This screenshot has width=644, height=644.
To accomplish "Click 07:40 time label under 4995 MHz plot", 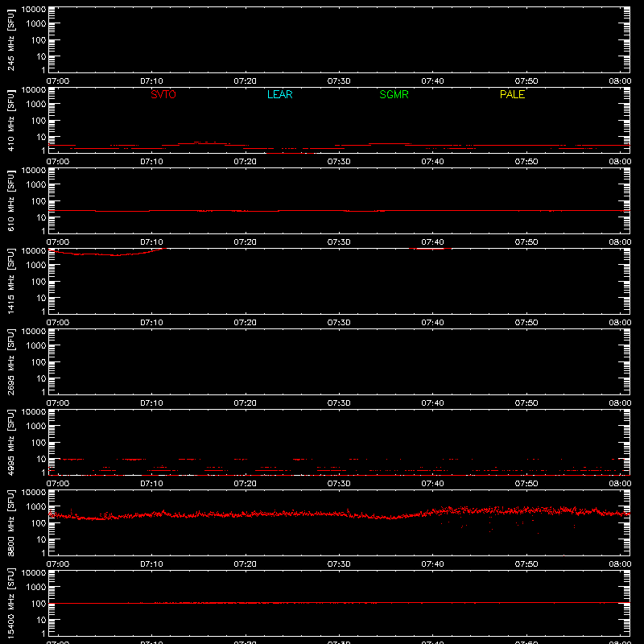I will 432,484.
